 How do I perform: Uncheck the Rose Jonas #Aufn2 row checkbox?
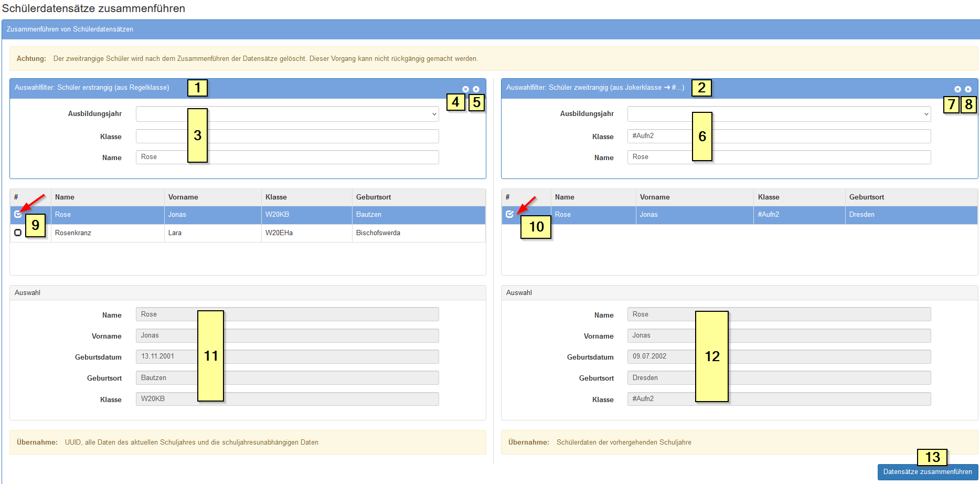coord(509,214)
